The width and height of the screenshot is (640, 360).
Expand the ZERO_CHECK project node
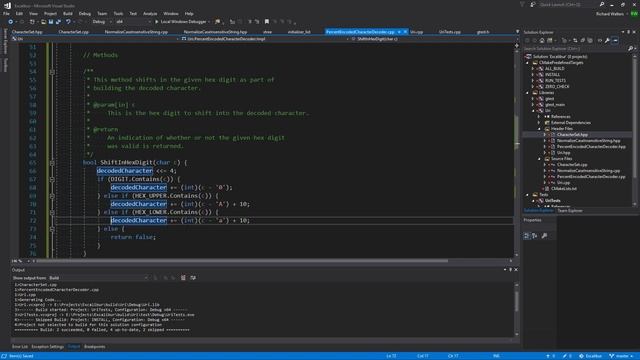click(533, 87)
